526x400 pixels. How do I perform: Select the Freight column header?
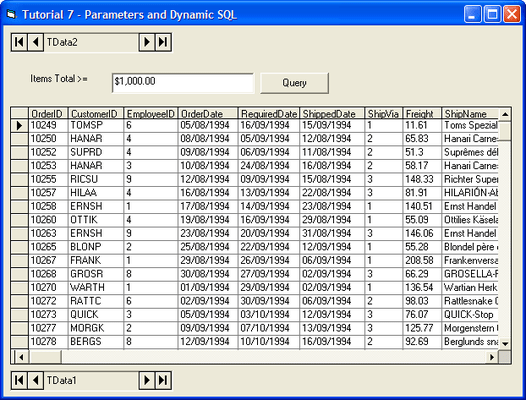(422, 113)
